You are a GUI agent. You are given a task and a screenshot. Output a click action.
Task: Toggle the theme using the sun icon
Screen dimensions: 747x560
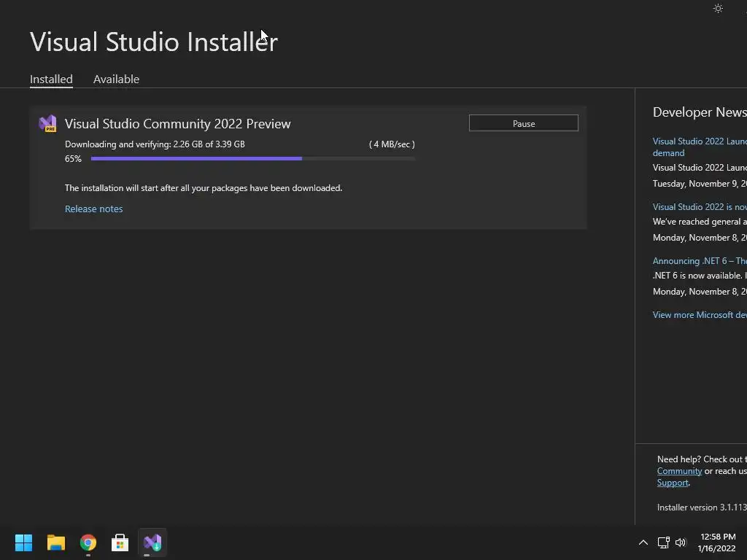pos(718,9)
